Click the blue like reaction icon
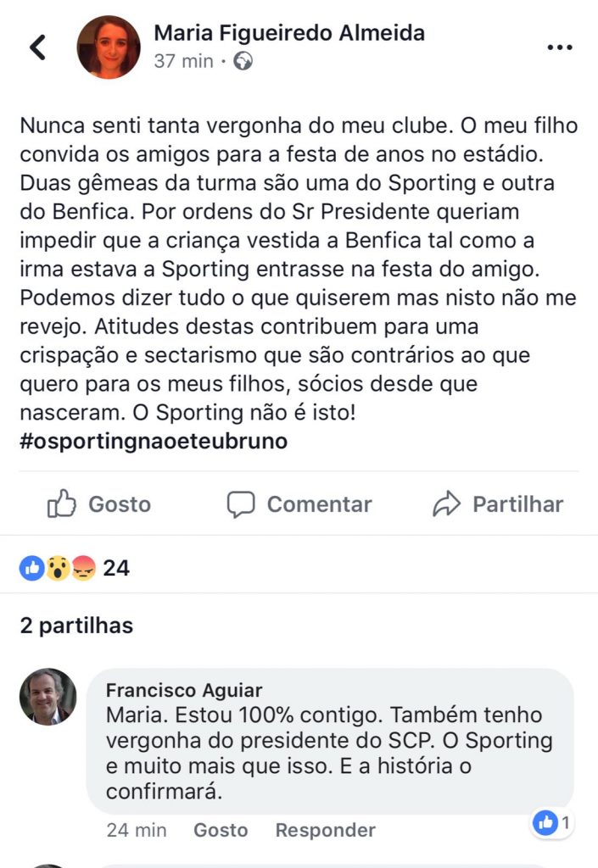598x868 pixels. 32,568
